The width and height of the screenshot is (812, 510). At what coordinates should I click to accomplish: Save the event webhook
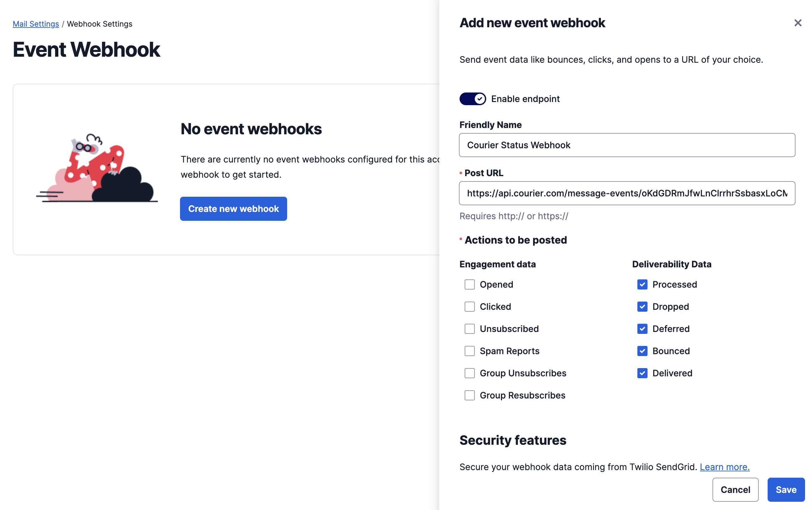(786, 489)
